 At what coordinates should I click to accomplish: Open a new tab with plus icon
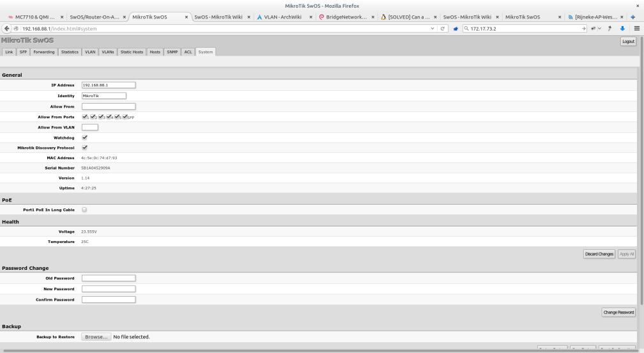click(633, 17)
